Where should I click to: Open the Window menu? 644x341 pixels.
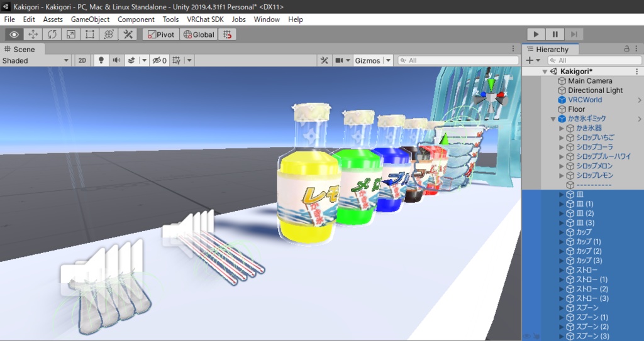(267, 19)
